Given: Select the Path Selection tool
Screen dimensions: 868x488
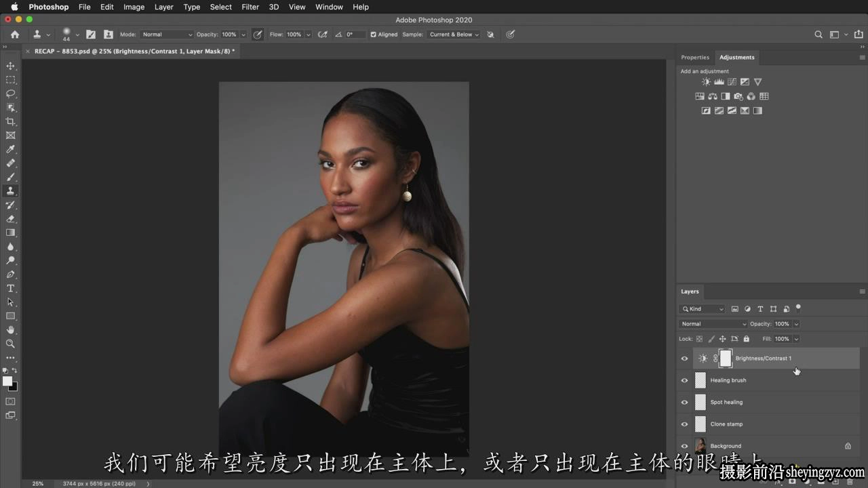Looking at the screenshot, I should pos(10,302).
